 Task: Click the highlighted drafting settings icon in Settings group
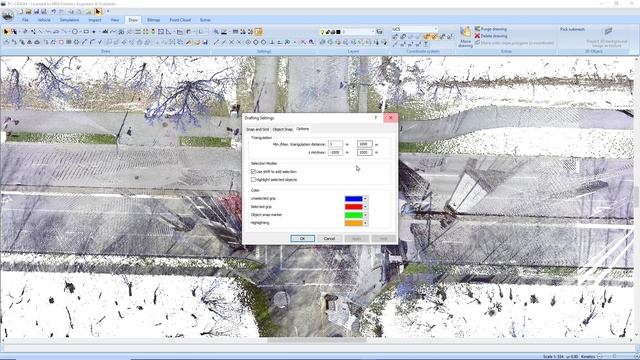[x=259, y=31]
